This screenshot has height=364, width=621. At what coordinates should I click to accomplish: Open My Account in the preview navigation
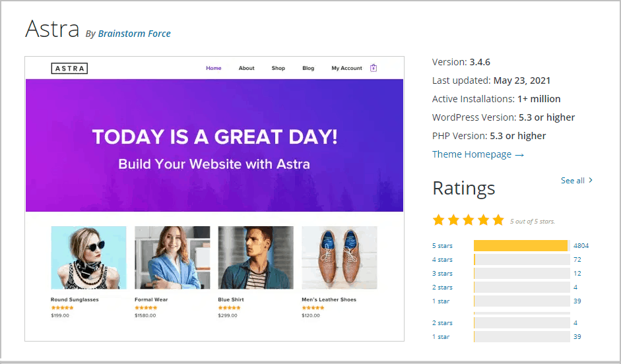click(346, 68)
